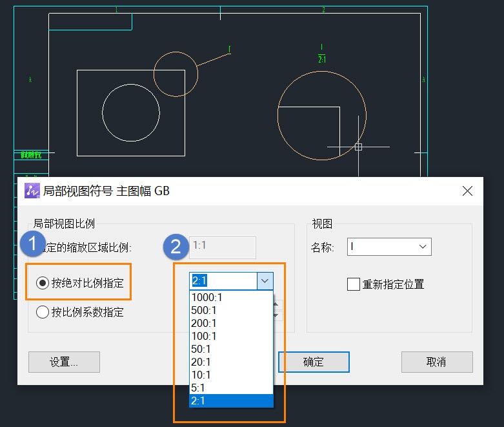Cancel dialog with 取消 button
The image size is (504, 427).
(437, 362)
